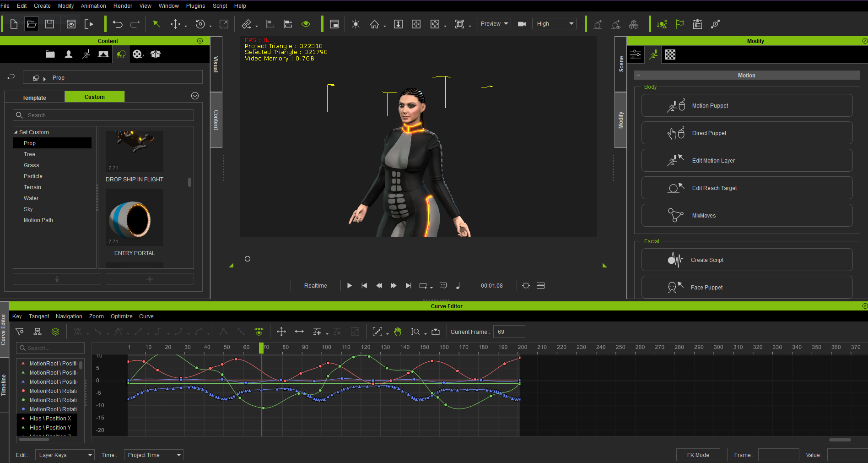Screen dimensions: 868x463
Task: Launch Edit Motion Layer
Action: point(747,161)
